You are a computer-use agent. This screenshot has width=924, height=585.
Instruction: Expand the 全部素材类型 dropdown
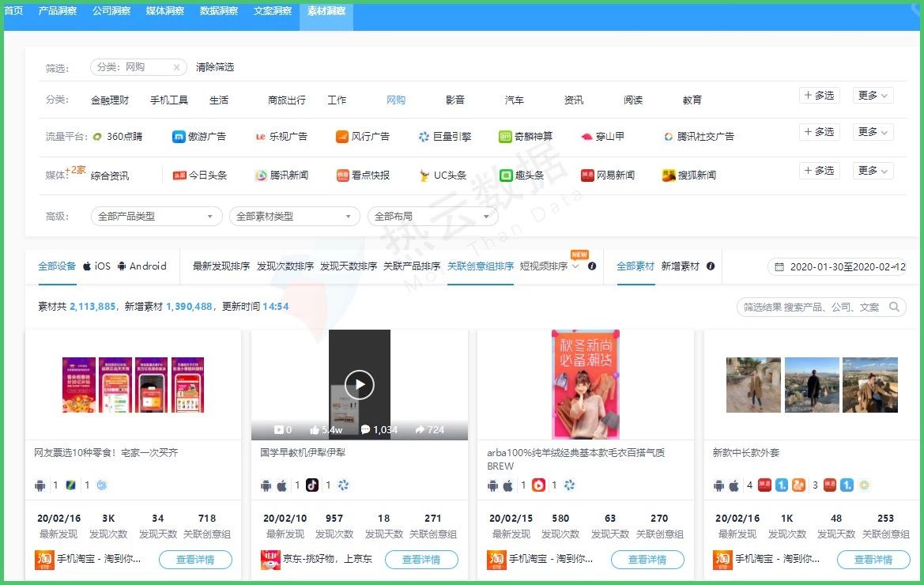click(x=294, y=215)
